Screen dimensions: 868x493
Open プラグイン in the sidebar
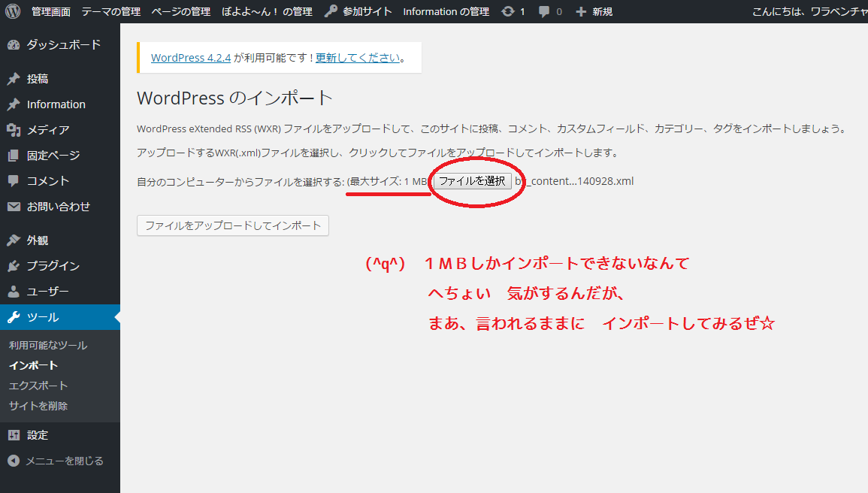tap(53, 265)
